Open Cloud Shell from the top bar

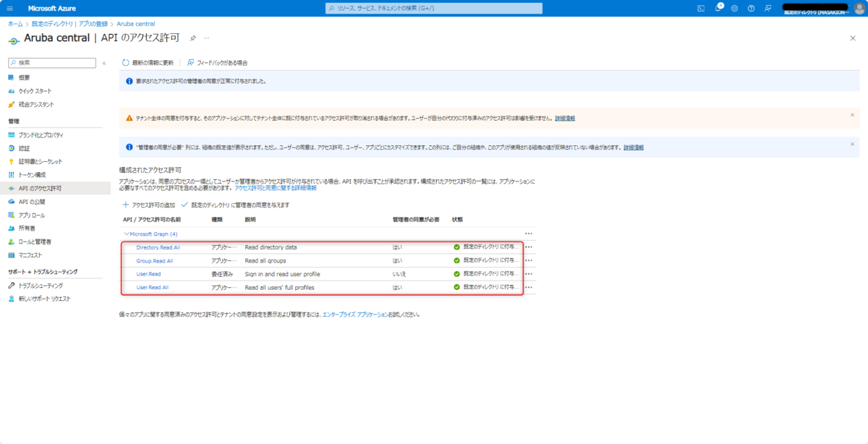[700, 8]
